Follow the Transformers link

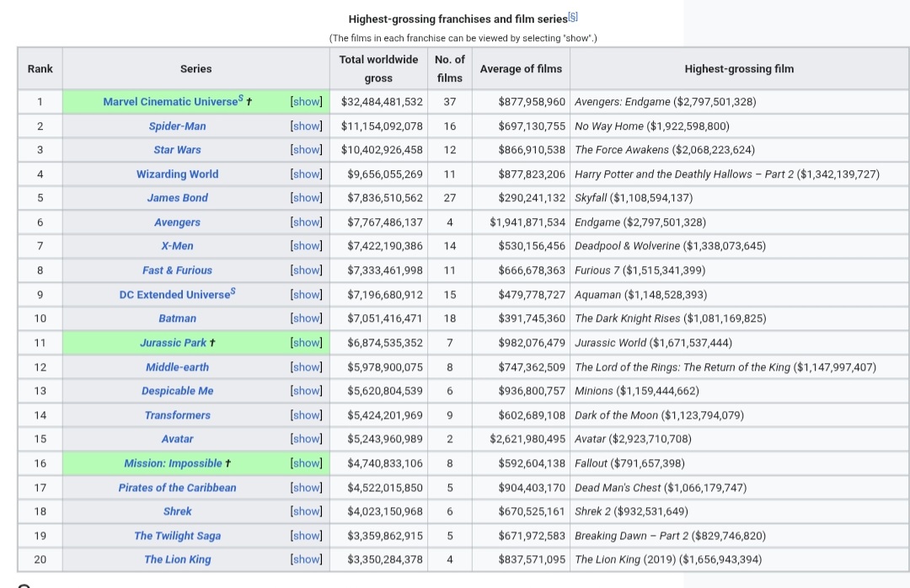pos(177,415)
